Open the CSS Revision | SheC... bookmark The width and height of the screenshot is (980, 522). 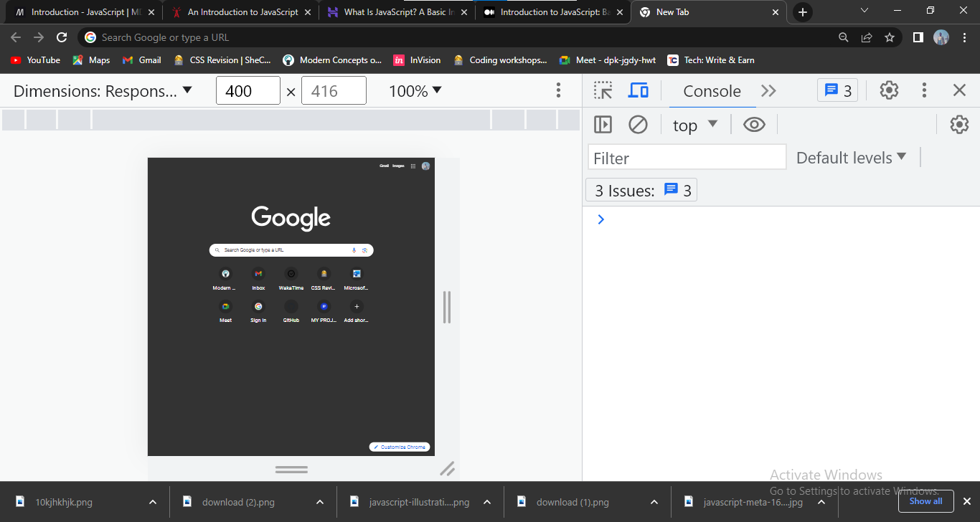click(222, 60)
